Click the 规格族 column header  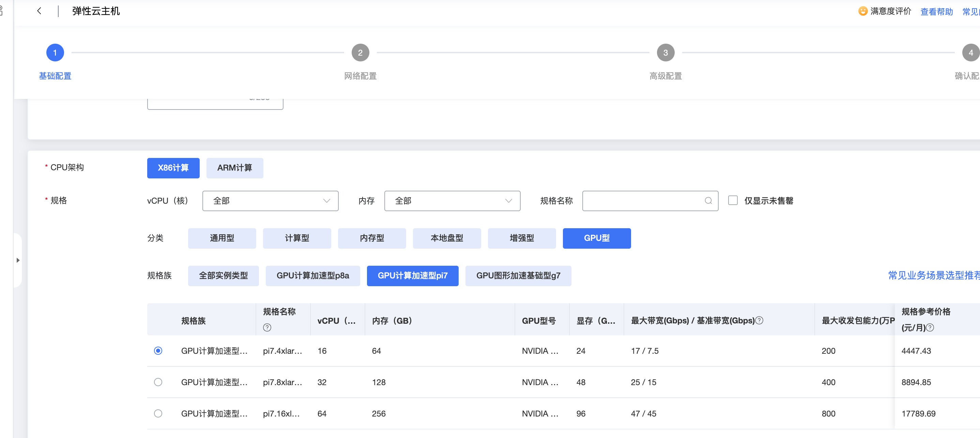pyautogui.click(x=193, y=321)
